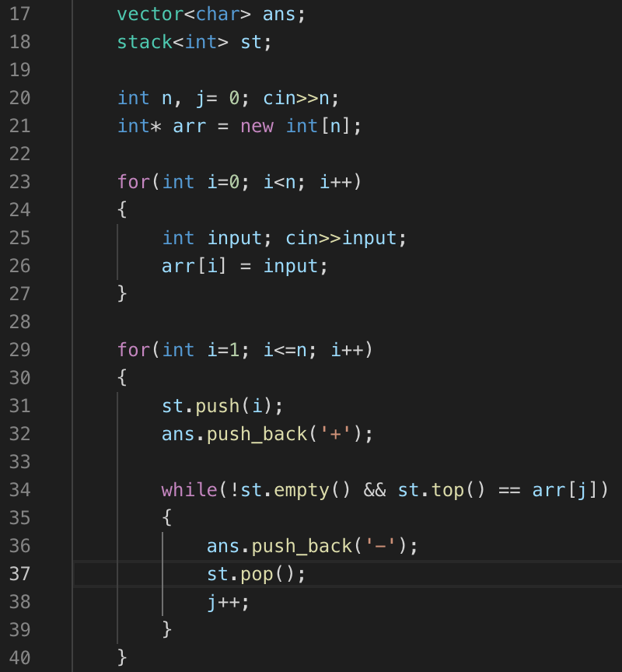
Task: Click the closing brace on line 39
Action: pos(167,630)
